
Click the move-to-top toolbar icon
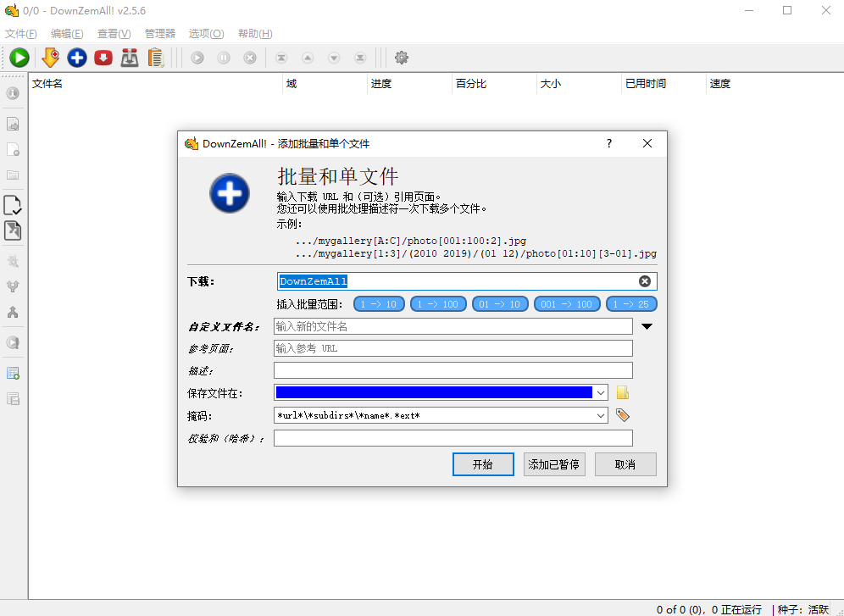(281, 58)
